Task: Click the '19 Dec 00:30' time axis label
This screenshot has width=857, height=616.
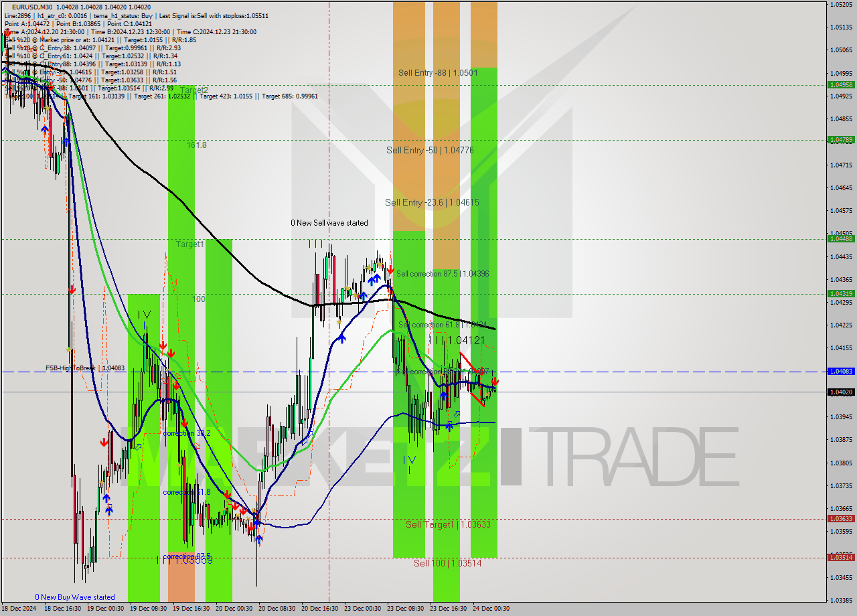Action: (x=105, y=609)
